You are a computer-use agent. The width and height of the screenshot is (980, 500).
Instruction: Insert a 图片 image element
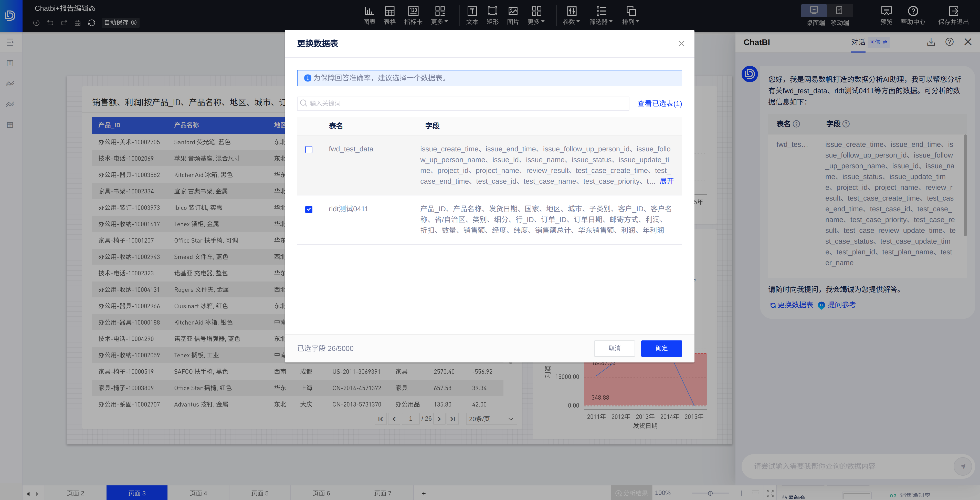click(x=512, y=15)
